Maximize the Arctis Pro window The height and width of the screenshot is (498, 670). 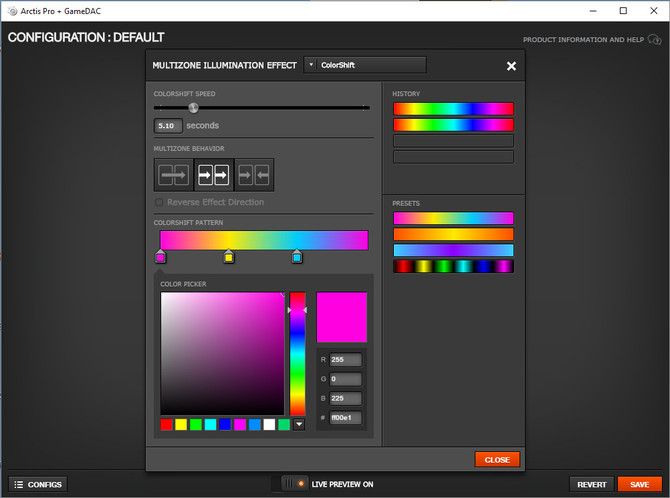click(623, 11)
